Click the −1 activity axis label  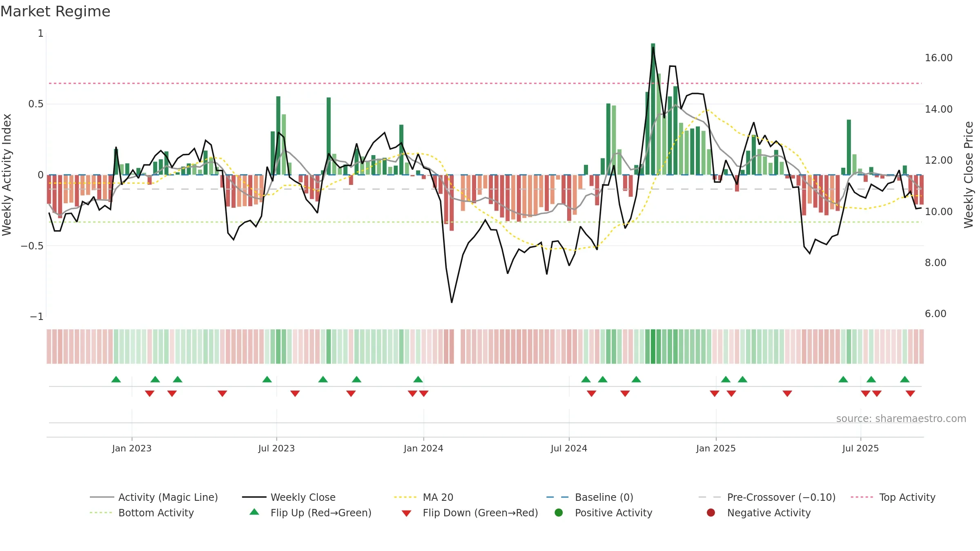(37, 317)
